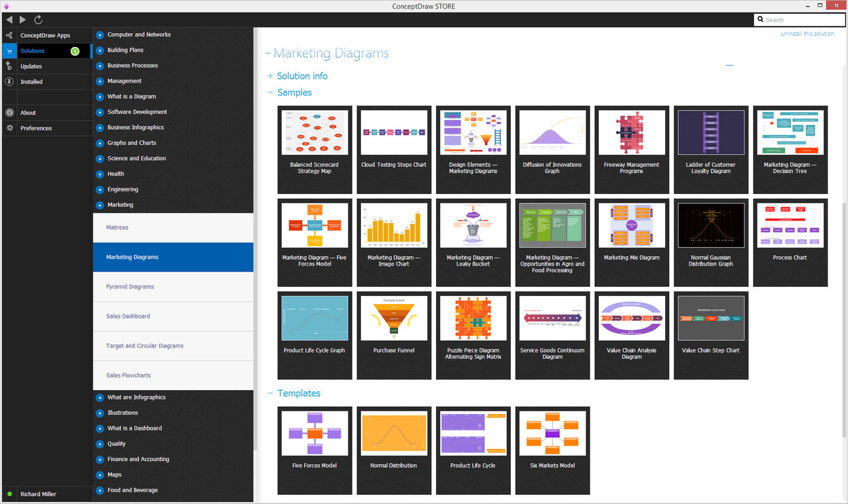The image size is (848, 504).
Task: Open the ConceptDraw Apps section
Action: (x=45, y=35)
